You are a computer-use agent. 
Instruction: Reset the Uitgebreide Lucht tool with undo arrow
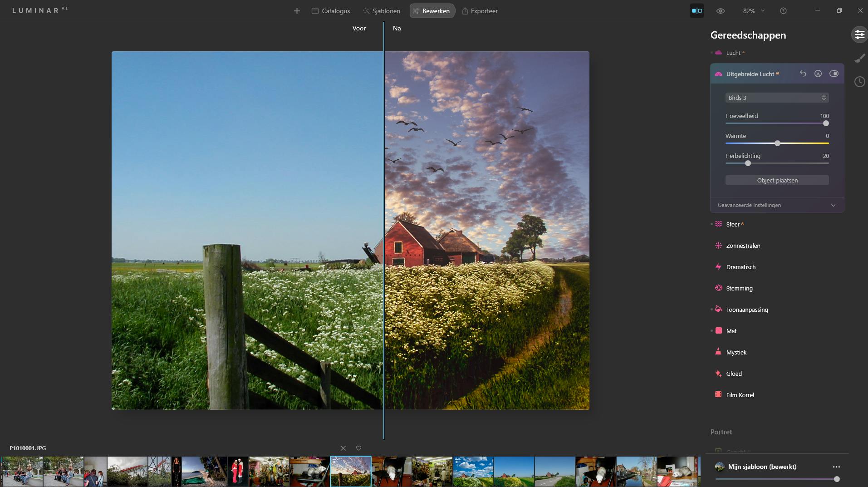[803, 74]
